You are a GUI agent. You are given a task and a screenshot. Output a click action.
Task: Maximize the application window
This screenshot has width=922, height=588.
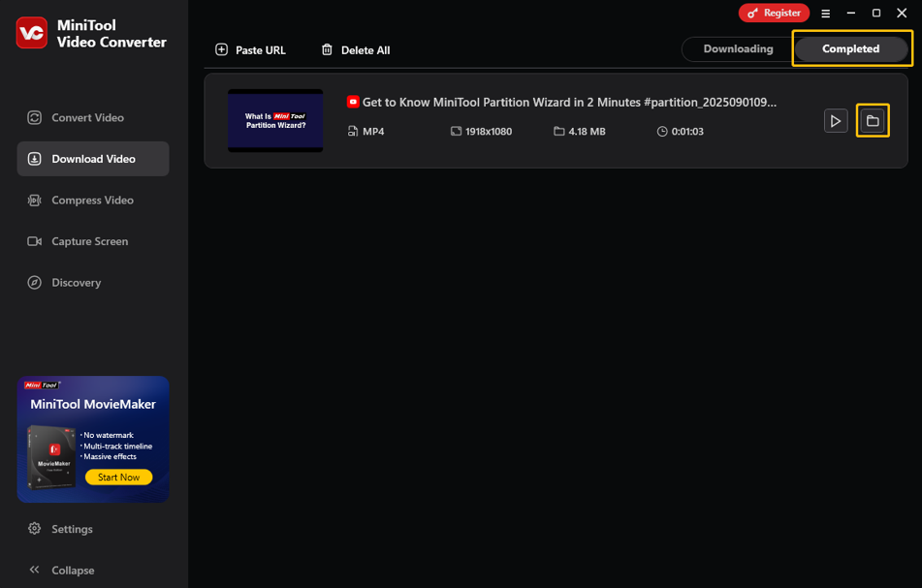pyautogui.click(x=876, y=13)
